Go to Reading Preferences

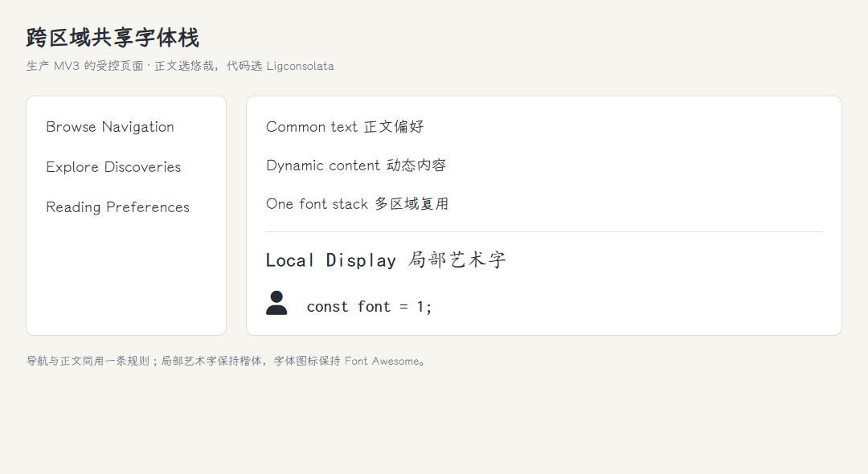[118, 207]
